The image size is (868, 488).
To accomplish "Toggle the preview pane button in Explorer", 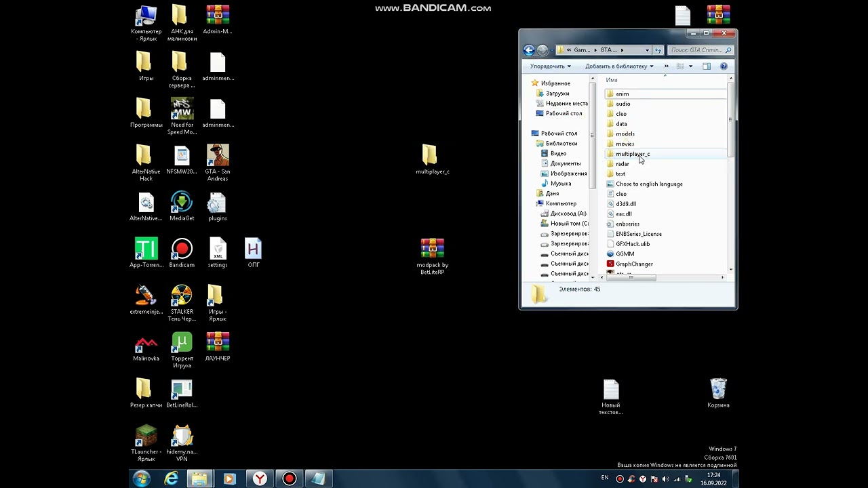I will pos(707,66).
